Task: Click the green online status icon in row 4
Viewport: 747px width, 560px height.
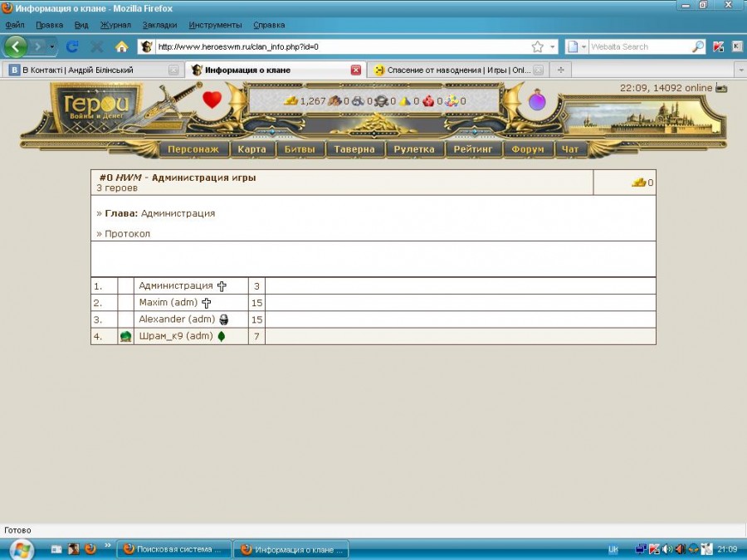Action: 126,337
